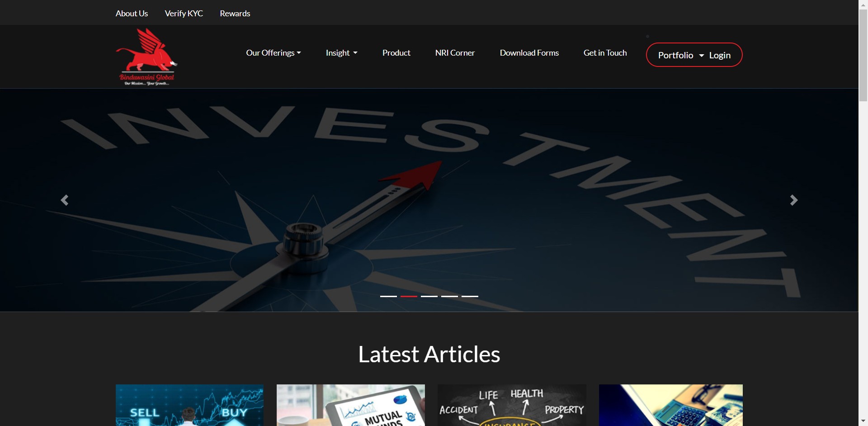
Task: Open the About Us link
Action: 132,14
